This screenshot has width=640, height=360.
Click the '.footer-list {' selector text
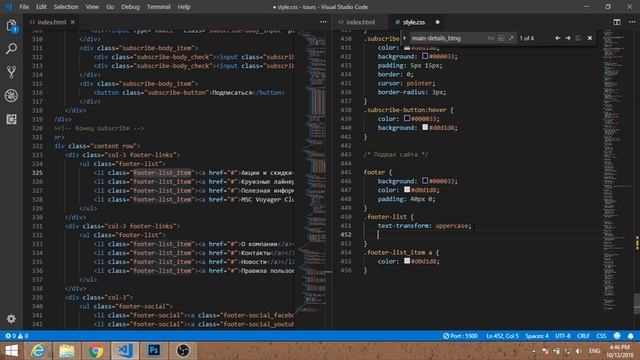(x=389, y=217)
